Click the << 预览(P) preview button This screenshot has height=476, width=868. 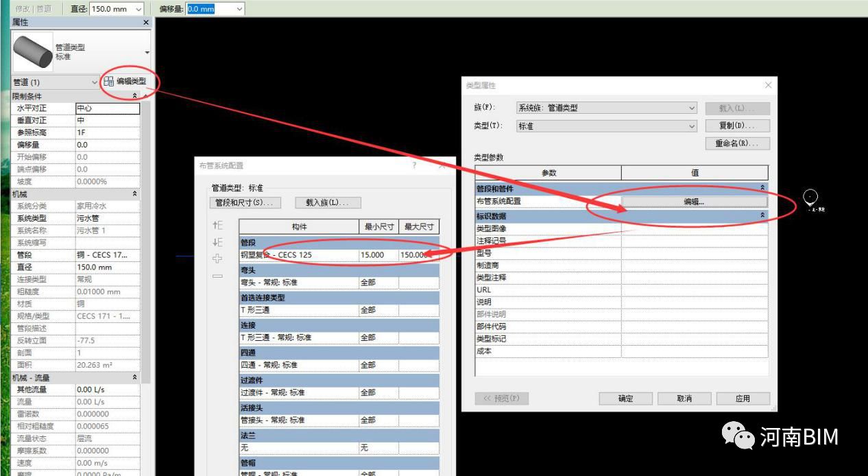click(x=502, y=398)
